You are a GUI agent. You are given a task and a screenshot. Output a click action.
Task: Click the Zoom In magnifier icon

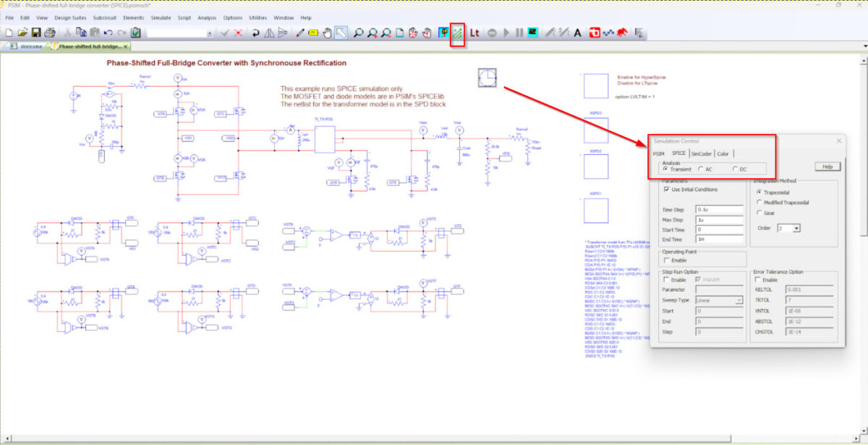point(372,33)
